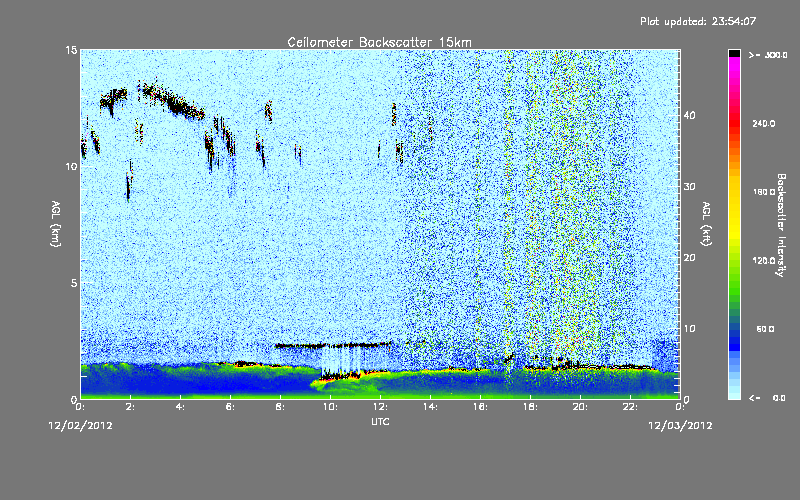Click the 'Ceilometer Backscatter 15km' plot title
The width and height of the screenshot is (800, 500).
coord(379,42)
